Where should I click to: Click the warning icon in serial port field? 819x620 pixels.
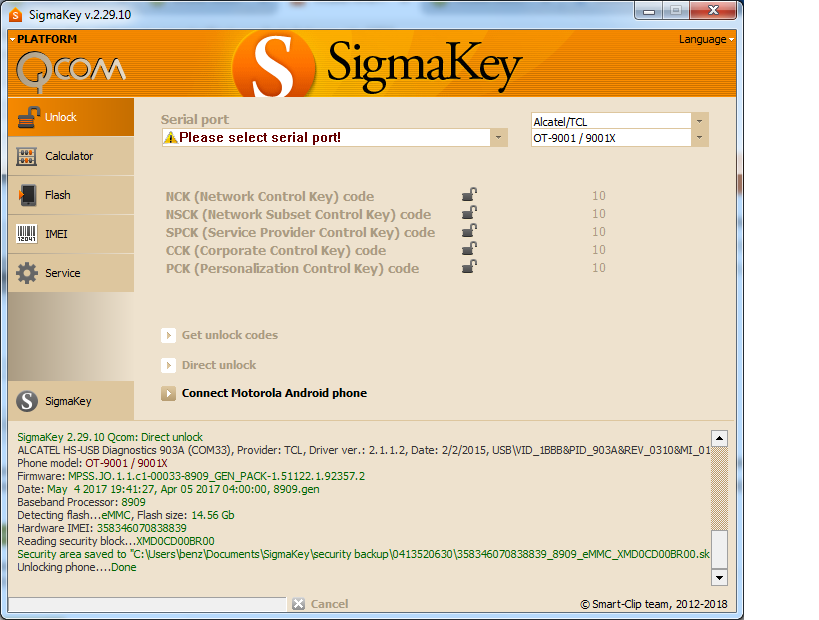coord(170,137)
